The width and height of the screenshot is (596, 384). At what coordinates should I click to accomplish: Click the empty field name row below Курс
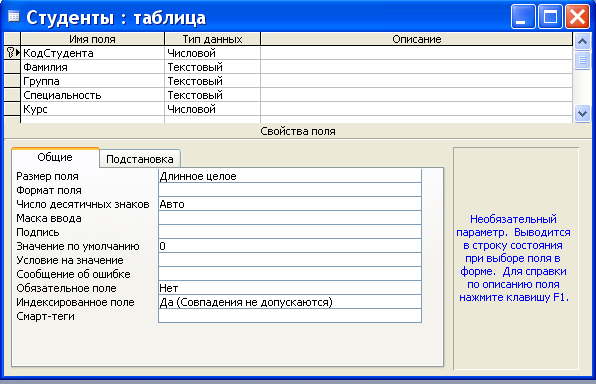pos(92,120)
